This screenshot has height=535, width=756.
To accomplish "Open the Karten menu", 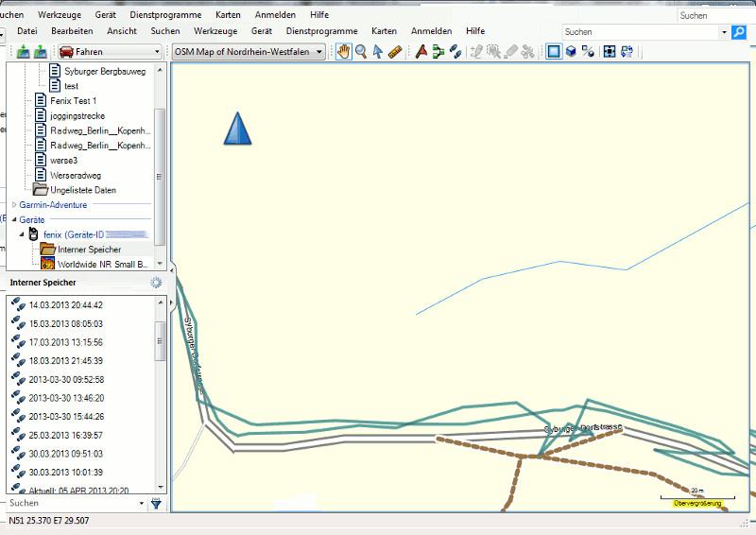I will click(x=384, y=31).
